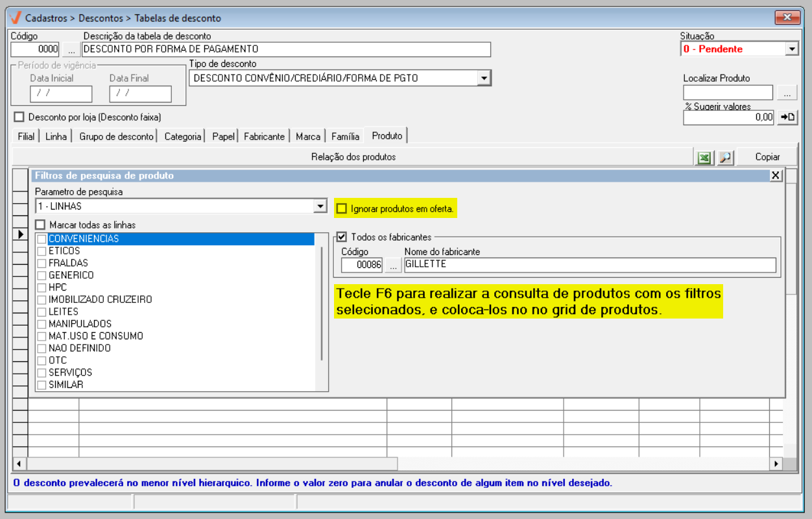Switch to the Fabricante tab

click(x=264, y=136)
